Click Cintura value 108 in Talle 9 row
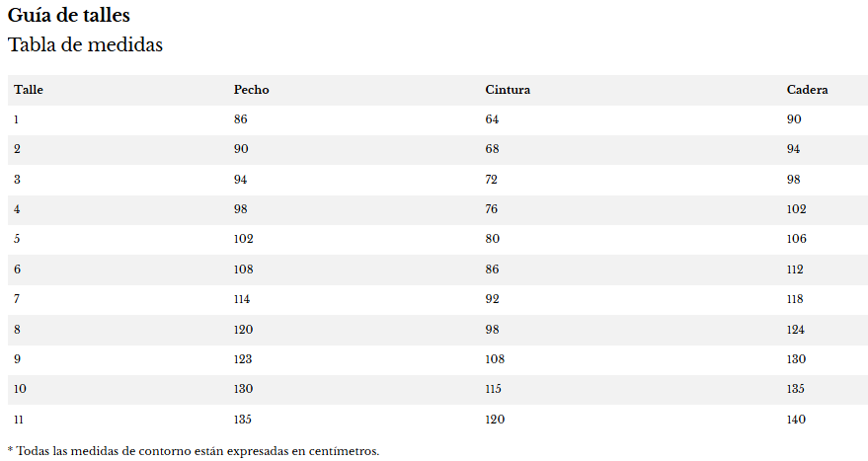868x461 pixels. pyautogui.click(x=495, y=359)
